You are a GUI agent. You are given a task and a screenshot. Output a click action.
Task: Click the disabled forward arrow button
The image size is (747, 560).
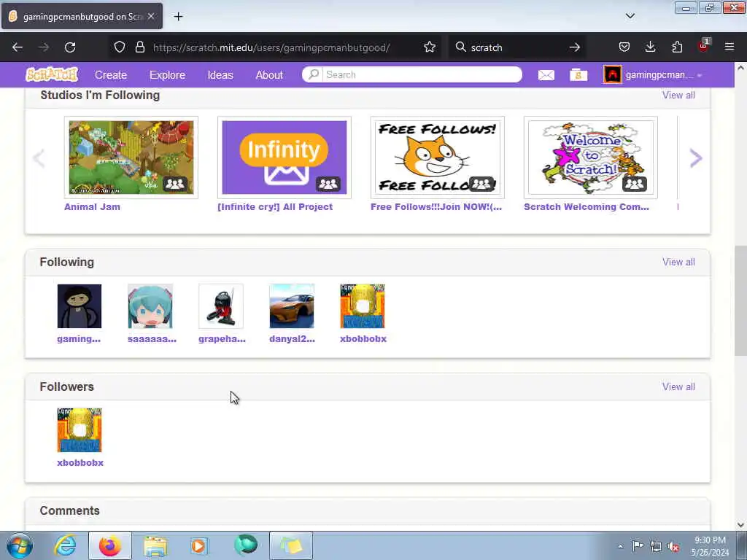[43, 47]
